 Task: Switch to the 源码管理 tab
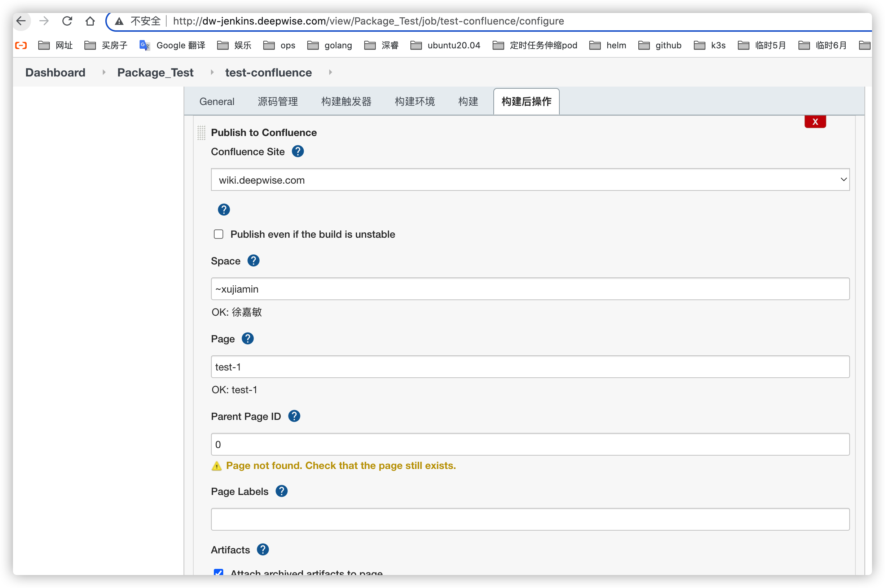278,102
